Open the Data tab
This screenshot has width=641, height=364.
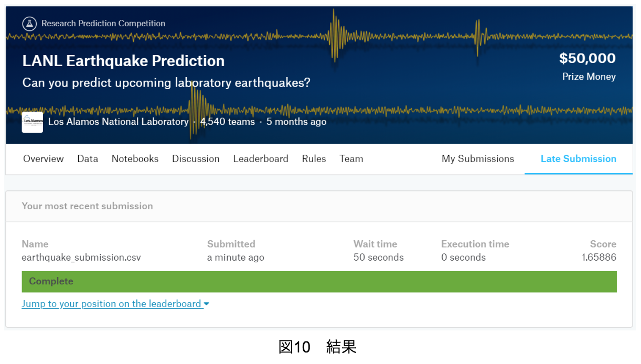(x=88, y=159)
